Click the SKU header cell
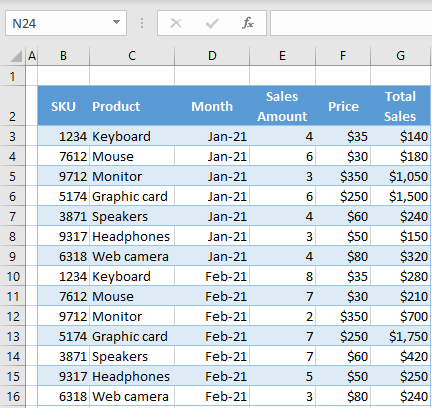The image size is (432, 408). (x=63, y=106)
